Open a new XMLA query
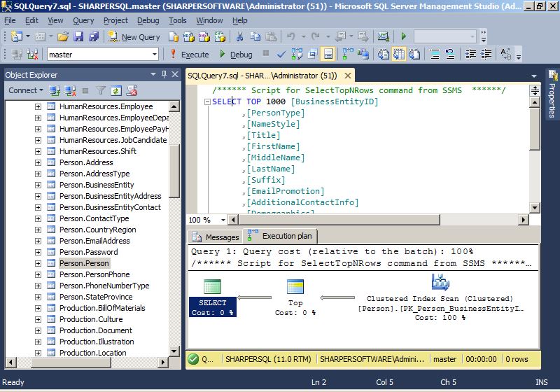 point(220,36)
